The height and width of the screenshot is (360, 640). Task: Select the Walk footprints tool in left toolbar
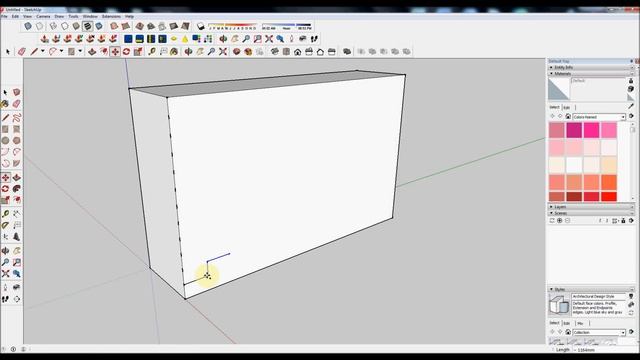[x=5, y=299]
